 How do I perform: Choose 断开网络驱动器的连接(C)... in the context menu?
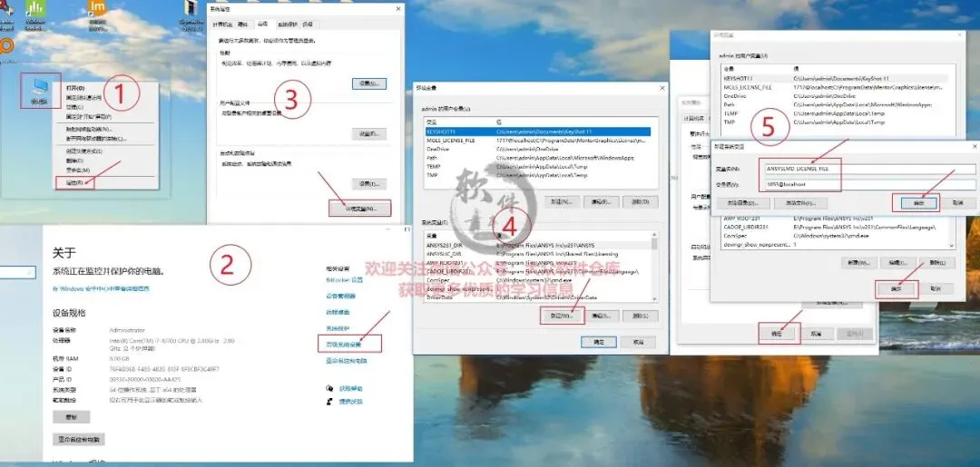pyautogui.click(x=97, y=138)
